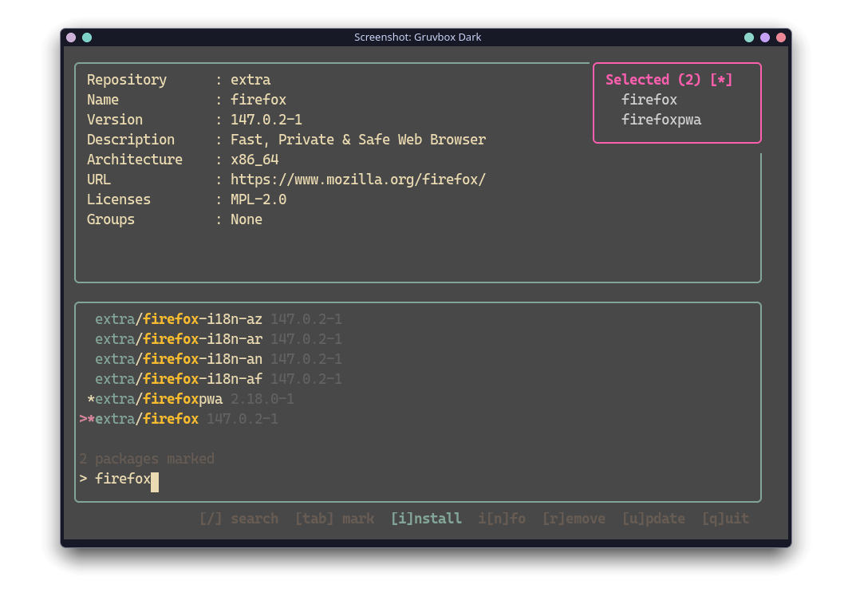This screenshot has width=852, height=616.
Task: Click [i]nstall in the hotkey bar
Action: pyautogui.click(x=426, y=518)
